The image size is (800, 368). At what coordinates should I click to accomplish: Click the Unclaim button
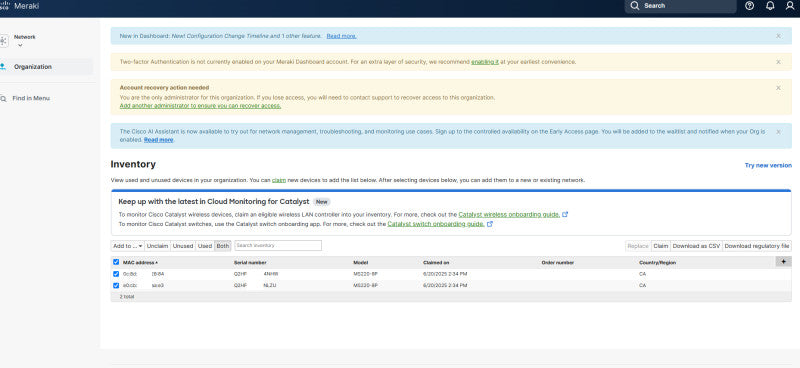(x=157, y=246)
